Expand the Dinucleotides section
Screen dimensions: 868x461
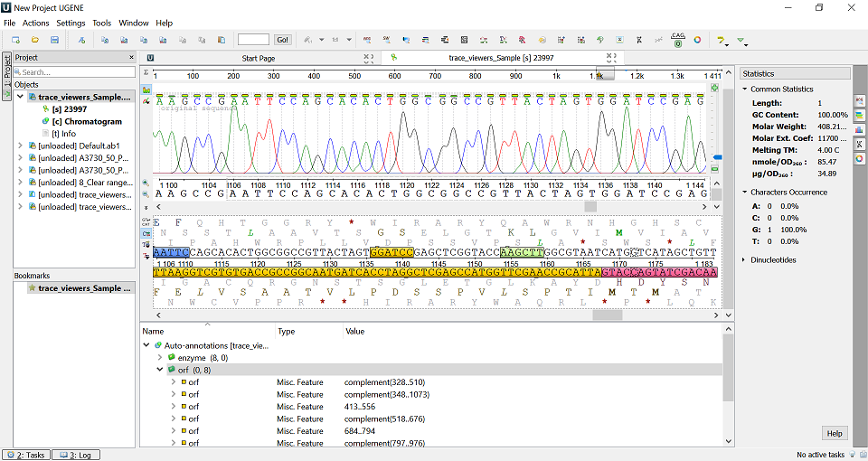coord(744,259)
